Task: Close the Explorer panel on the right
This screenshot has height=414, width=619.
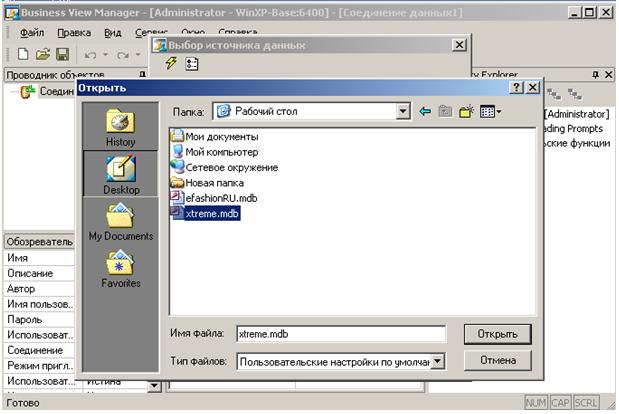Action: tap(608, 74)
